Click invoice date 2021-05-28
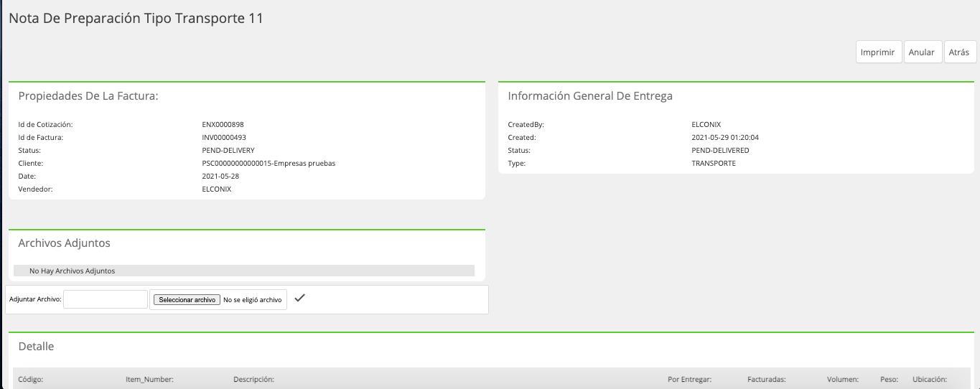980x389 pixels. [219, 177]
